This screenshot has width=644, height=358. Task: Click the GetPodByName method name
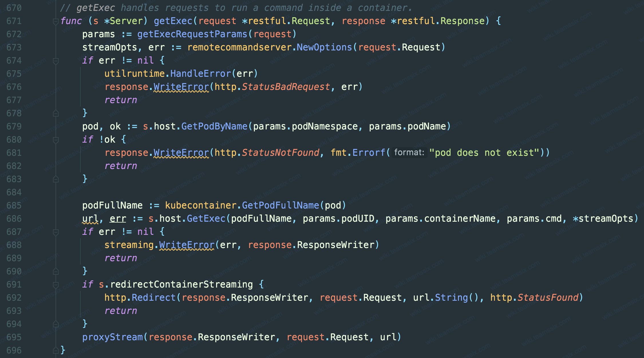tap(214, 127)
